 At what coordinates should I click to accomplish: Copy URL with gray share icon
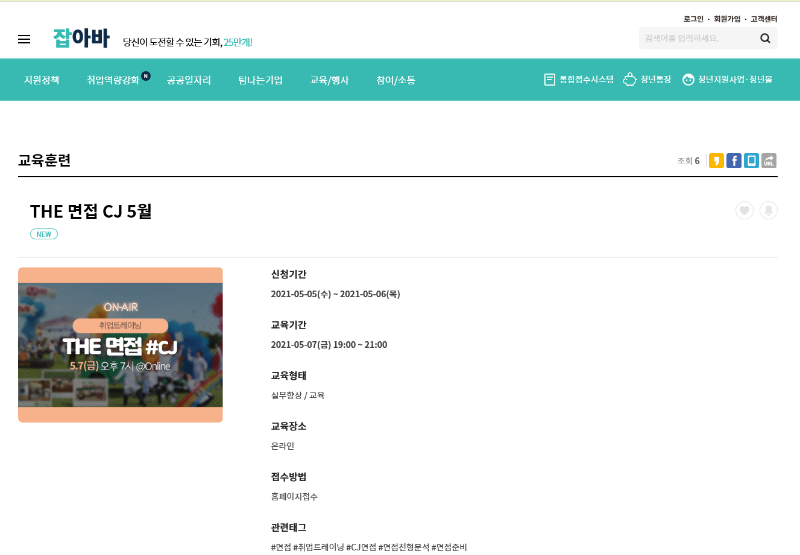769,161
